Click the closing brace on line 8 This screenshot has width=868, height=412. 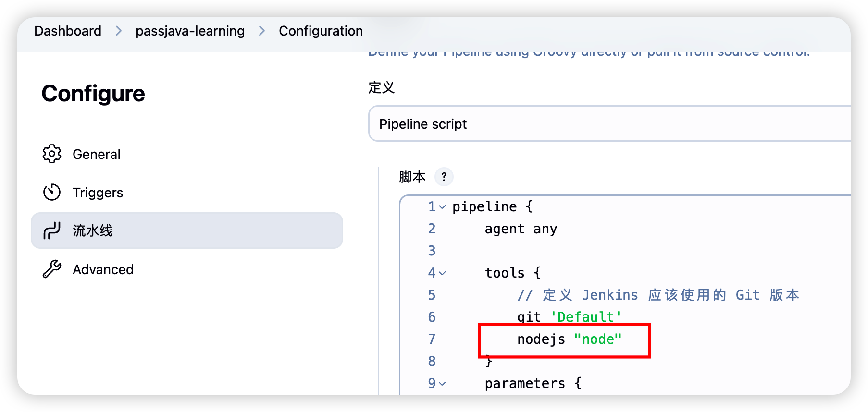pyautogui.click(x=489, y=362)
